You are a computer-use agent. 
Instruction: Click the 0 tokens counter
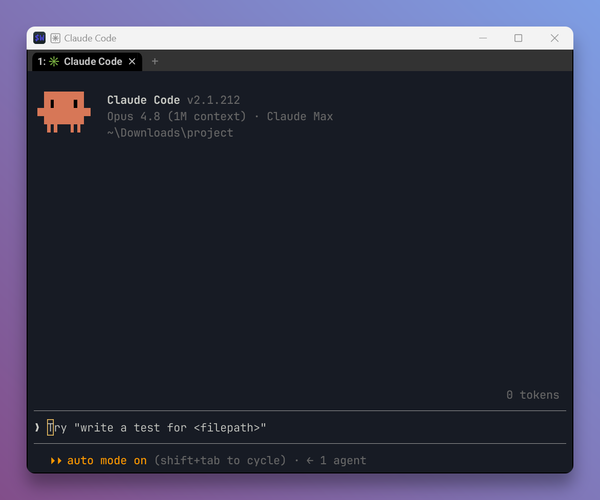coord(533,395)
